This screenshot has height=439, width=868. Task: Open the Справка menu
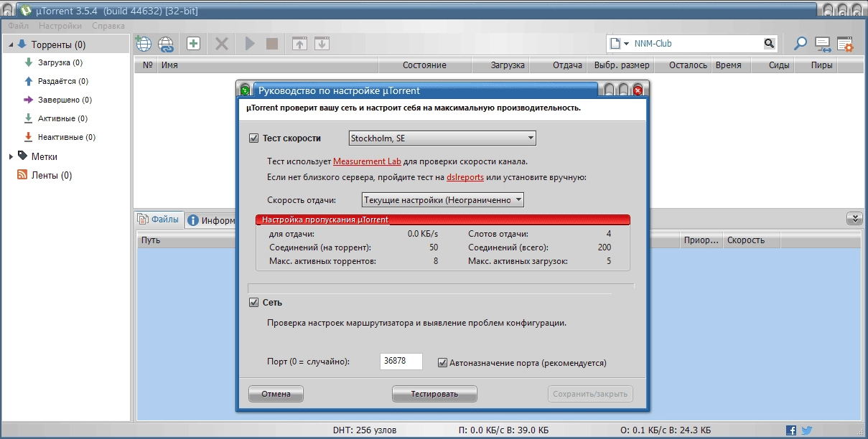click(108, 25)
